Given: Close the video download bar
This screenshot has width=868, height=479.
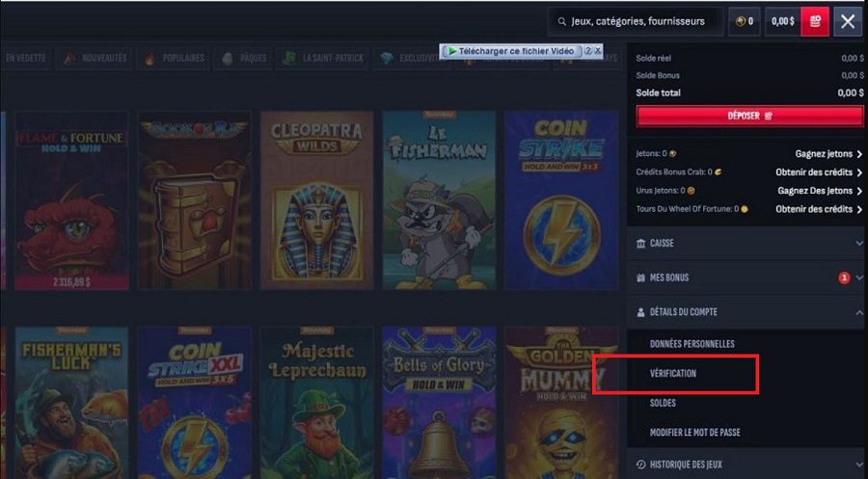Looking at the screenshot, I should point(598,50).
